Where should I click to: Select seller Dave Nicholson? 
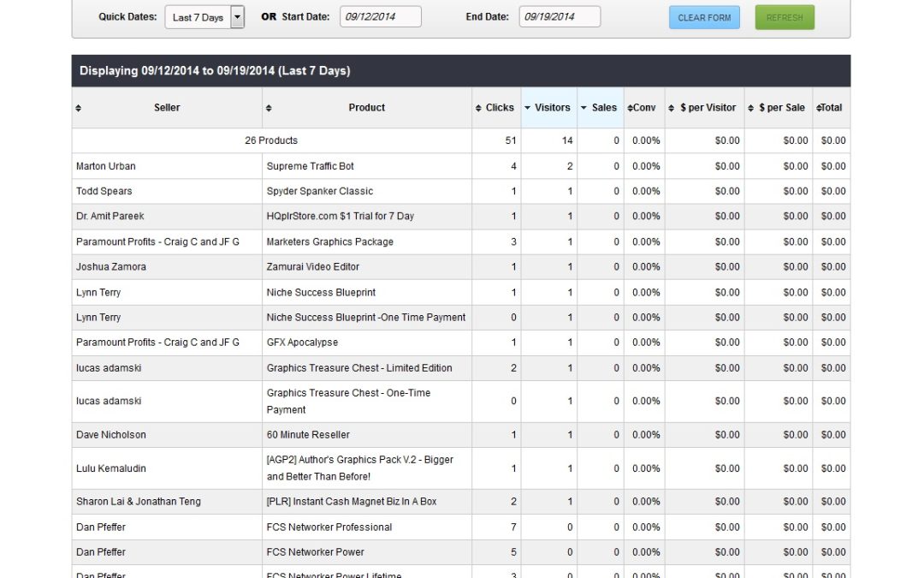pyautogui.click(x=110, y=435)
